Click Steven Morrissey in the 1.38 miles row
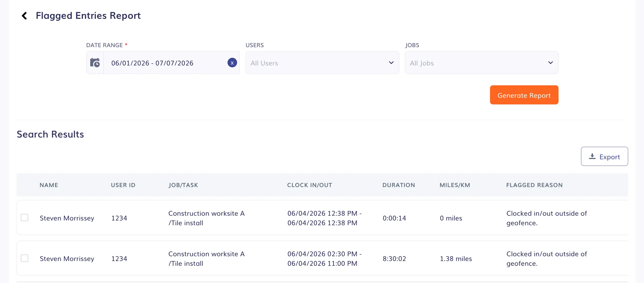Viewport: 644px width, 283px height. pyautogui.click(x=67, y=259)
